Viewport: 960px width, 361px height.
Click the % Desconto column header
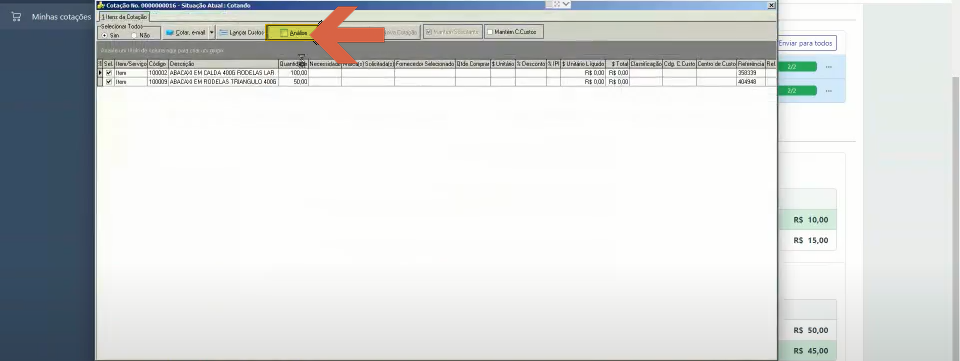click(x=531, y=64)
